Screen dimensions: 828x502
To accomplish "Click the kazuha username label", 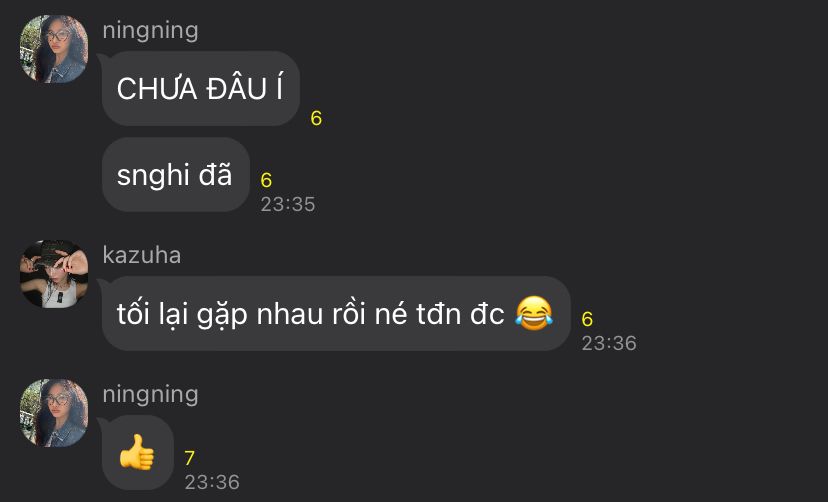I will (x=142, y=255).
